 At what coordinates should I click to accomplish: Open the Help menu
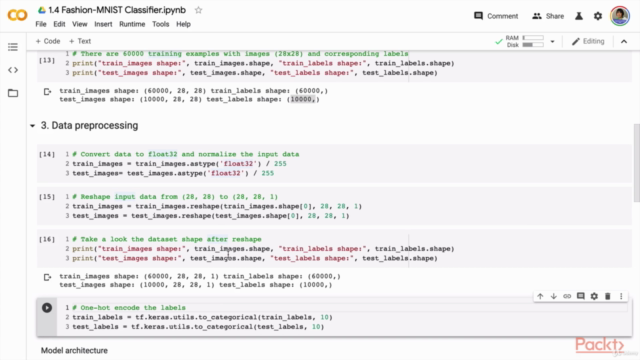pos(183,24)
